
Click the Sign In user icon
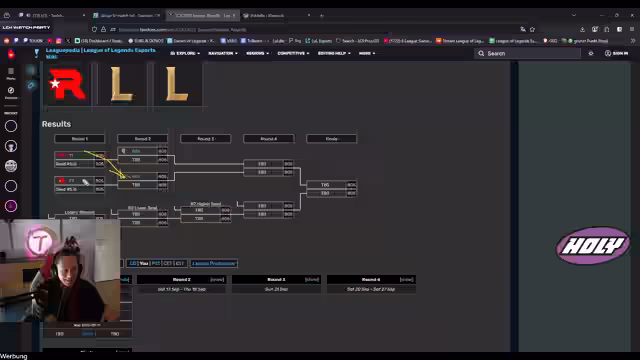[608, 53]
